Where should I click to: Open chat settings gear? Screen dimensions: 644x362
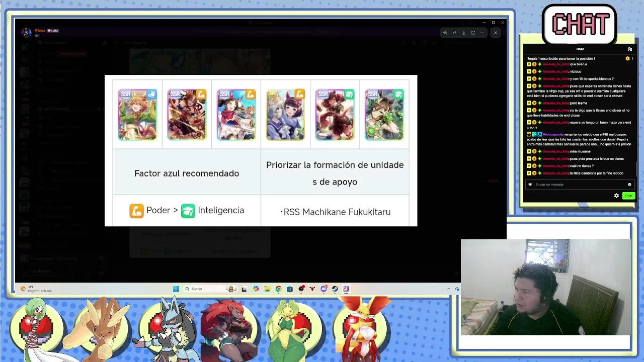(616, 196)
